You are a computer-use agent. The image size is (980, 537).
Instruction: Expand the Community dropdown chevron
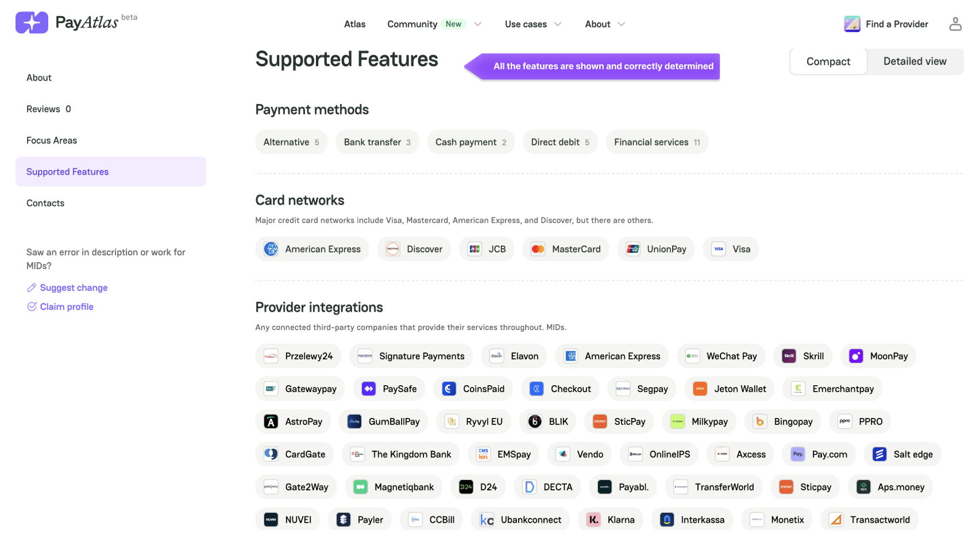[477, 24]
